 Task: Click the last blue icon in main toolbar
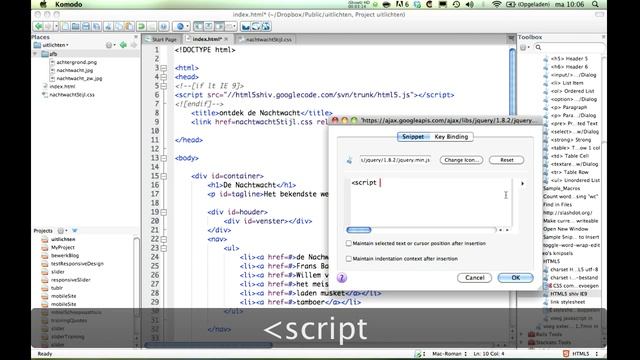pos(266,27)
